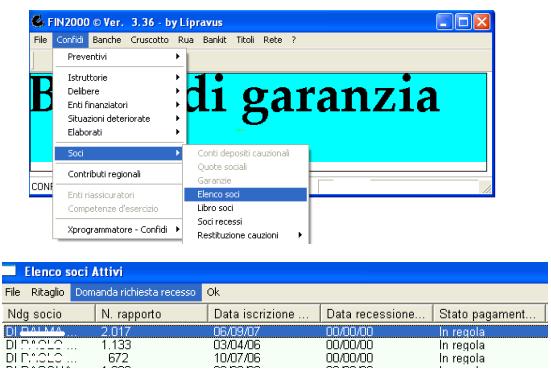Minimize the FIN2000 window
This screenshot has height=371, width=551.
444,22
